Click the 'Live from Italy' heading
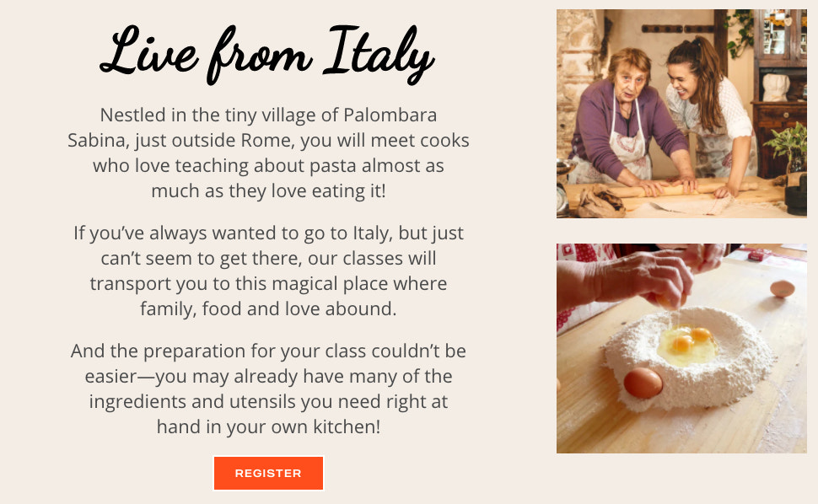This screenshot has width=818, height=504. pos(268,52)
